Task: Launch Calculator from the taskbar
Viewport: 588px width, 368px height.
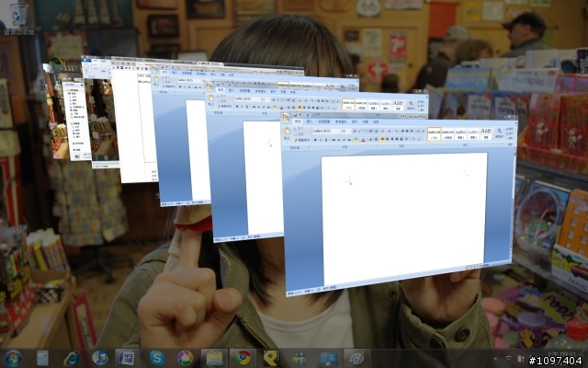Action: [x=42, y=358]
